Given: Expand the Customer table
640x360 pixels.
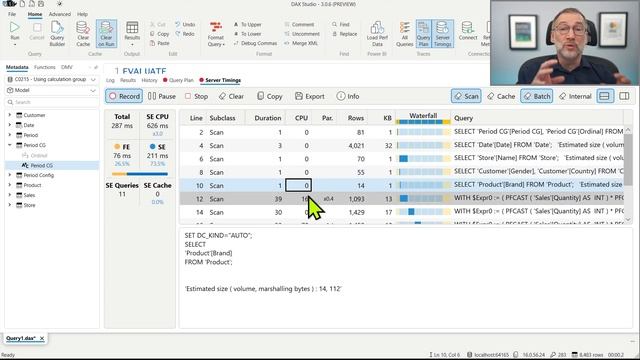Looking at the screenshot, I should (x=10, y=115).
